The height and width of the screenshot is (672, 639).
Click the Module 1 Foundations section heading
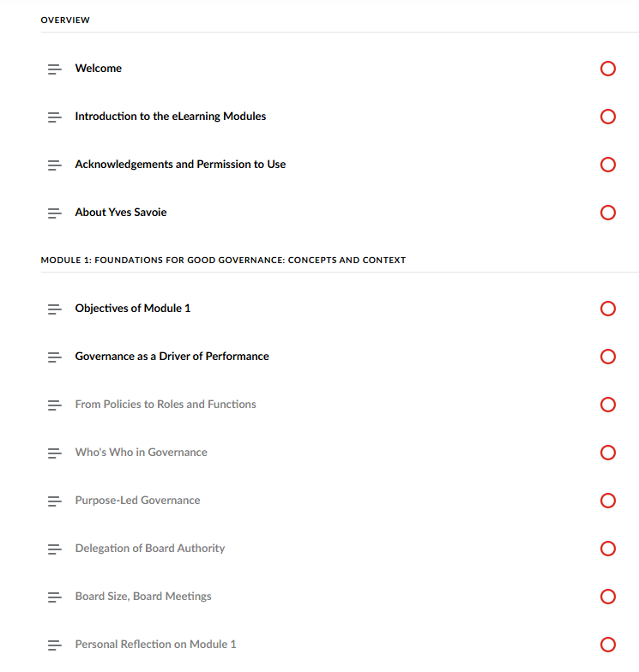tap(223, 260)
